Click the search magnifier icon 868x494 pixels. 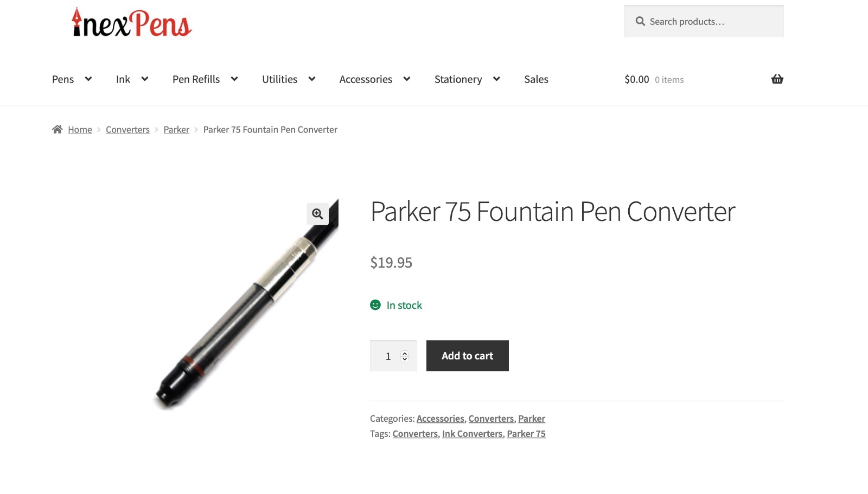tap(640, 21)
